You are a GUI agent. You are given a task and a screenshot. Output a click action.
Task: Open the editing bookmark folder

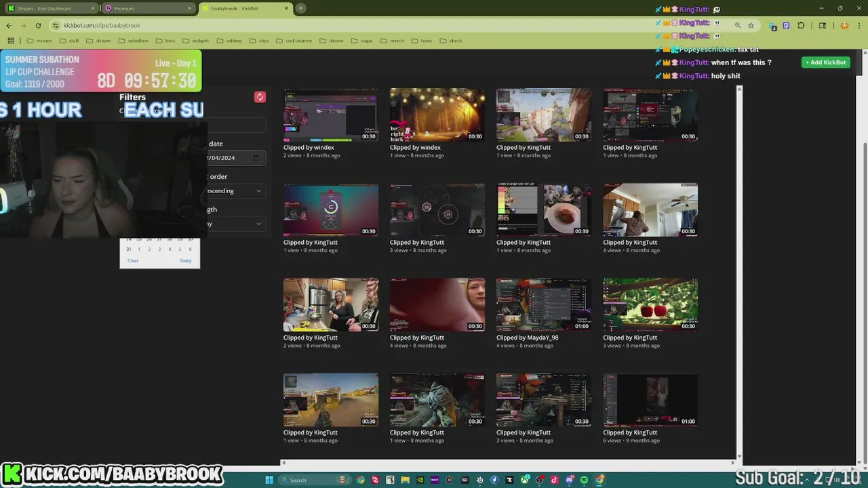tap(229, 41)
